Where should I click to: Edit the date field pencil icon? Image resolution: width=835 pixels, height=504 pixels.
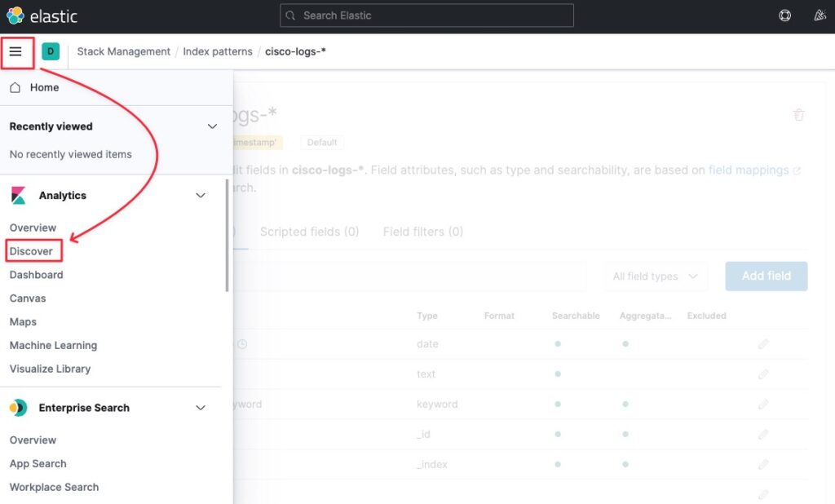tap(763, 344)
